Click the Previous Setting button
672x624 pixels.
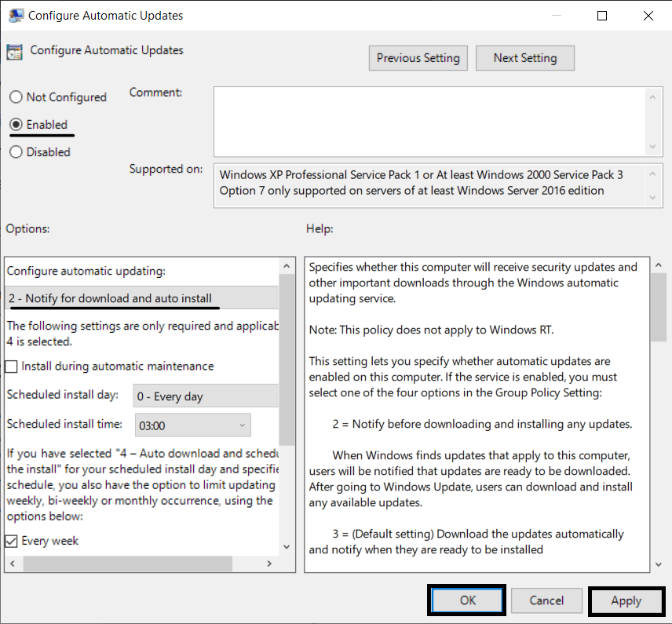[418, 58]
